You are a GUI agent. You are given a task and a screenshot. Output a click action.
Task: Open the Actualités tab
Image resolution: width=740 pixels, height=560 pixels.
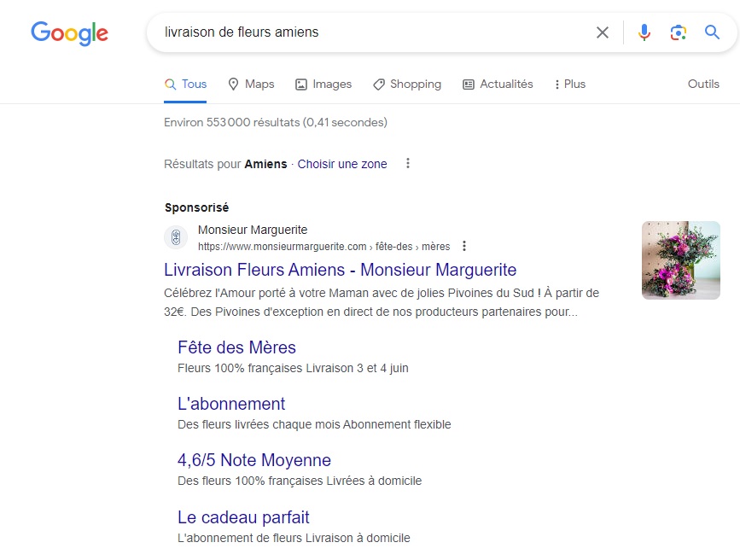tap(498, 84)
